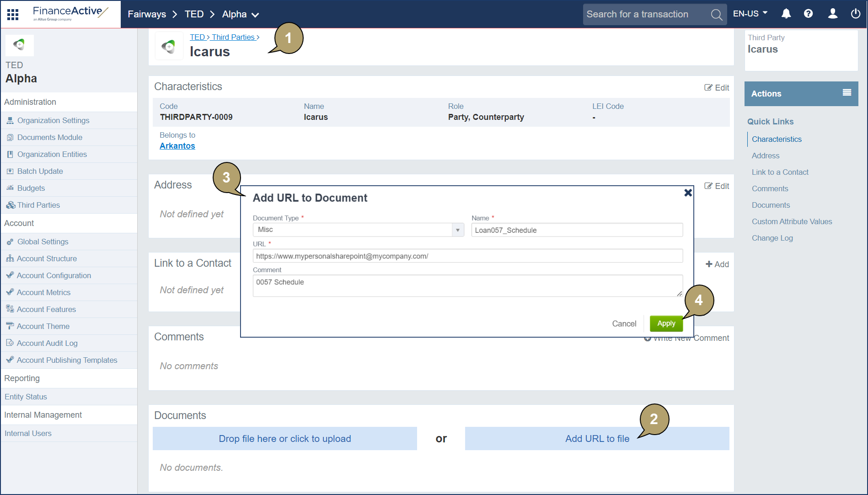The height and width of the screenshot is (495, 868).
Task: Expand the Alpha breadcrumb dropdown
Action: click(255, 15)
